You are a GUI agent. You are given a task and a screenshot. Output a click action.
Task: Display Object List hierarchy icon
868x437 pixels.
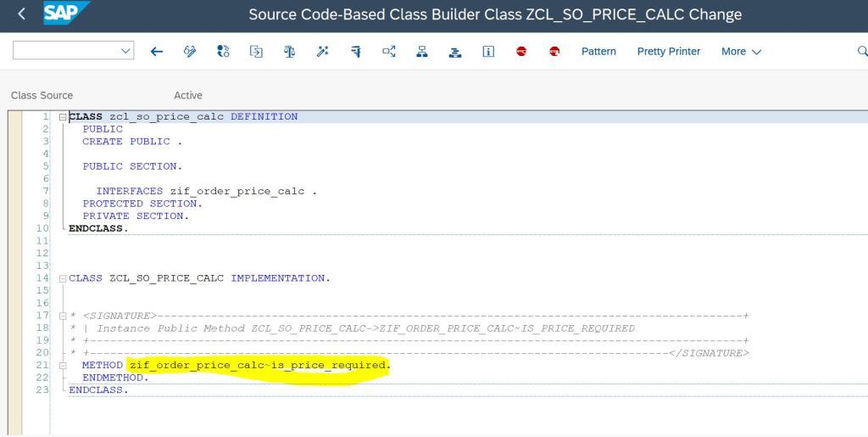pos(422,52)
